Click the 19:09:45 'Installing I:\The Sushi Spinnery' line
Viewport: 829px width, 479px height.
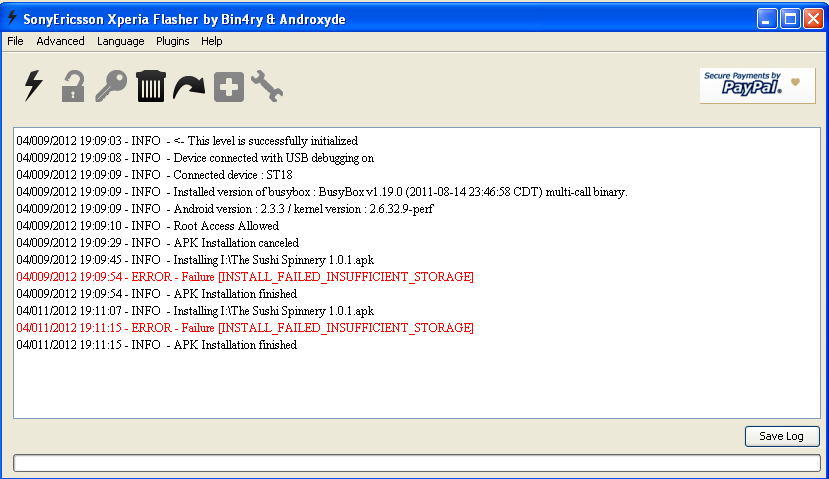point(195,260)
